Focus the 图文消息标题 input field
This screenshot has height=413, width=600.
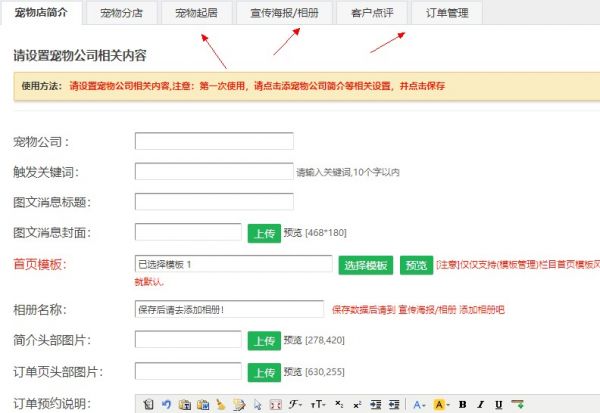tap(214, 201)
